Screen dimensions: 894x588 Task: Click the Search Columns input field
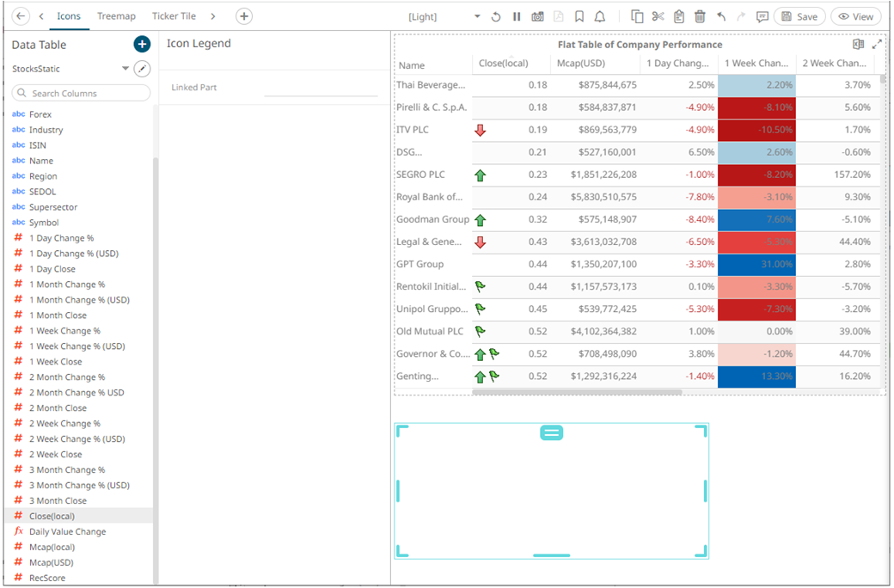[x=82, y=93]
